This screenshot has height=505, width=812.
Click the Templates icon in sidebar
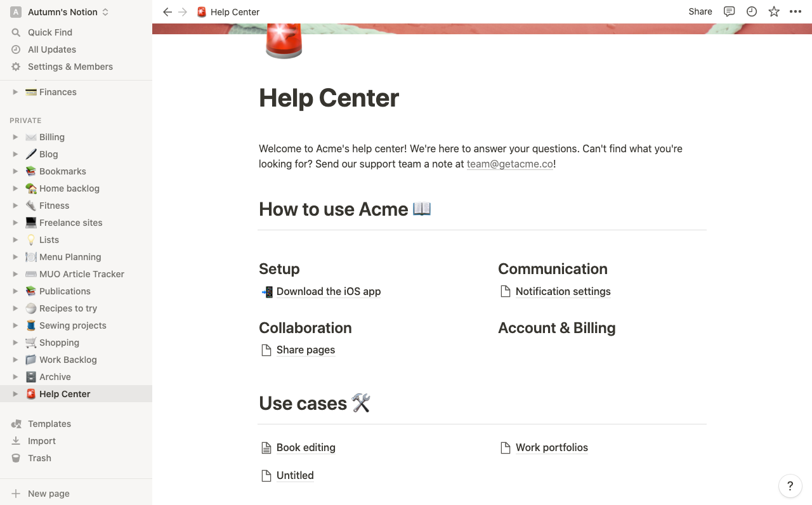(x=16, y=424)
